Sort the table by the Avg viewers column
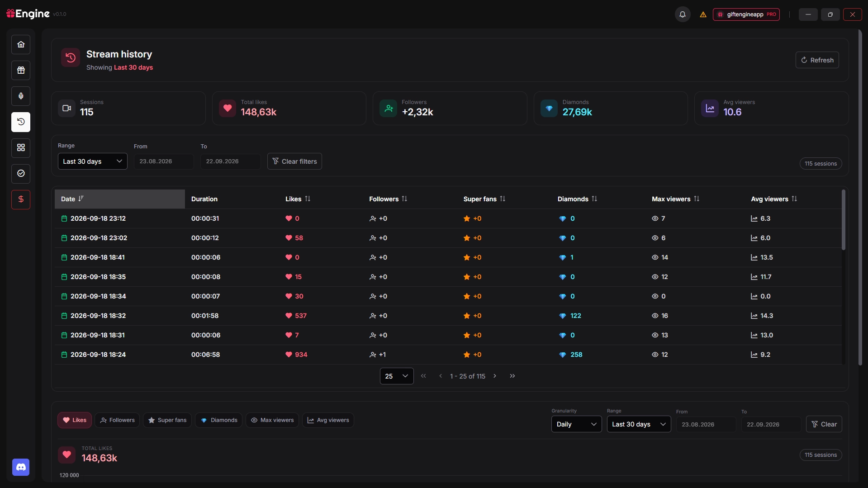Viewport: 868px width, 488px height. 774,199
